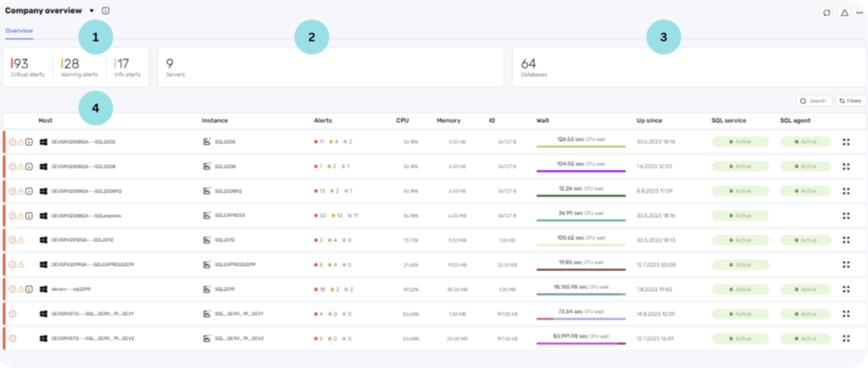
Task: Click the 28 Warning alerts counter
Action: [x=79, y=67]
